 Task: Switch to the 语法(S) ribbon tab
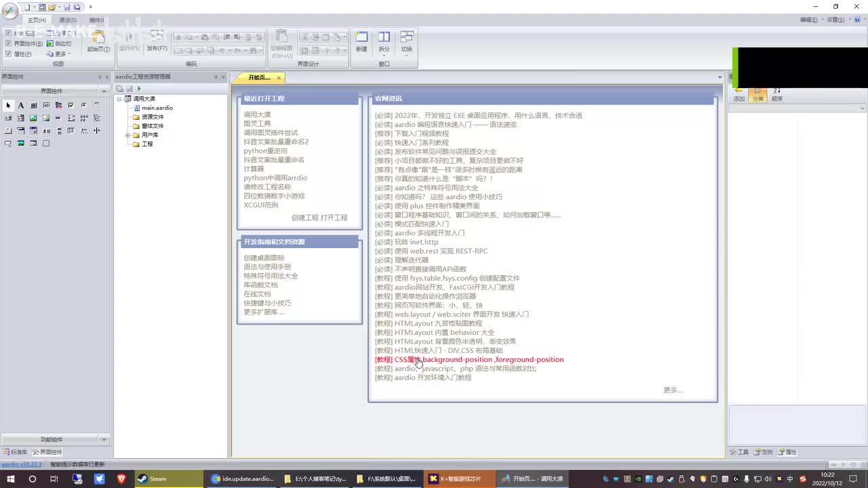68,20
